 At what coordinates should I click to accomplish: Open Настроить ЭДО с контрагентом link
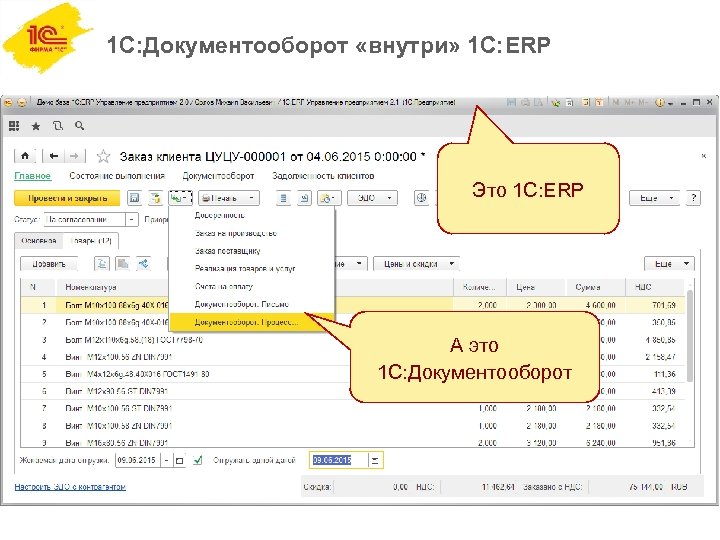click(70, 487)
